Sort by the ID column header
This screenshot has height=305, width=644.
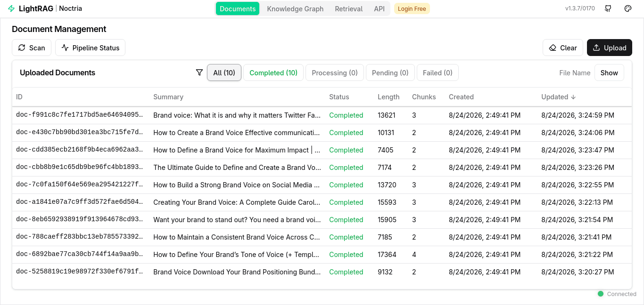pyautogui.click(x=19, y=97)
